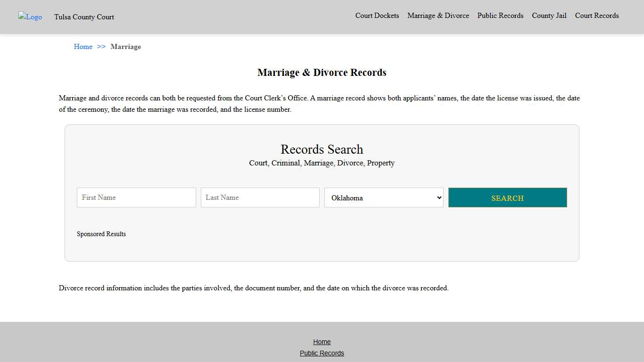Screen dimensions: 644x362
Task: Click the Logo image in the header
Action: (x=30, y=17)
